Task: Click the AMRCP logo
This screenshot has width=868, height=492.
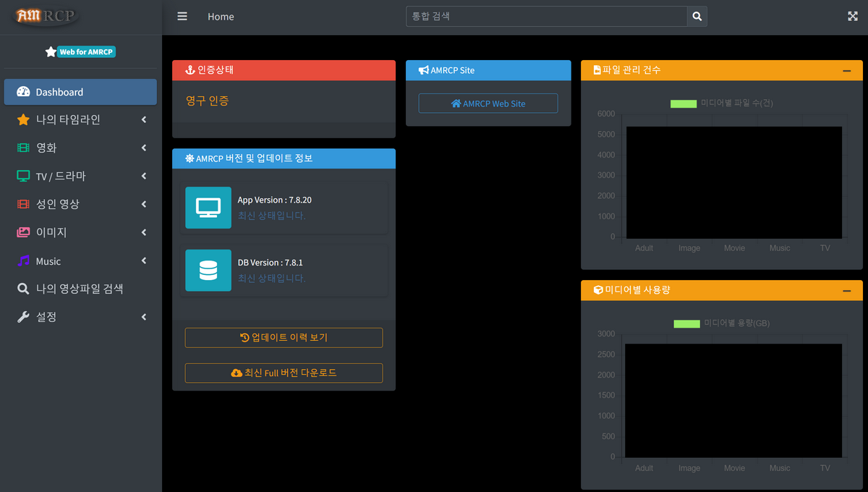Action: [x=46, y=16]
